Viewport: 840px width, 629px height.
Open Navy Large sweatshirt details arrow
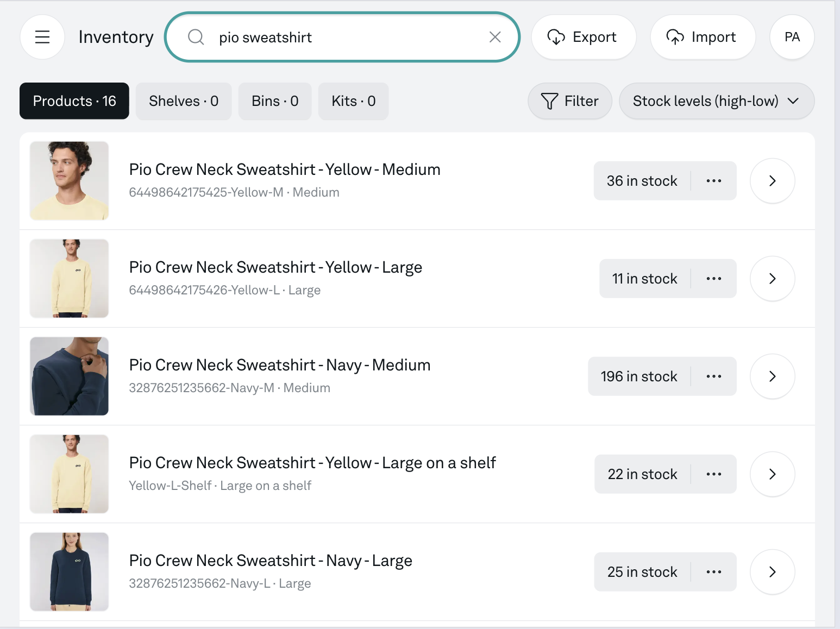pos(772,572)
